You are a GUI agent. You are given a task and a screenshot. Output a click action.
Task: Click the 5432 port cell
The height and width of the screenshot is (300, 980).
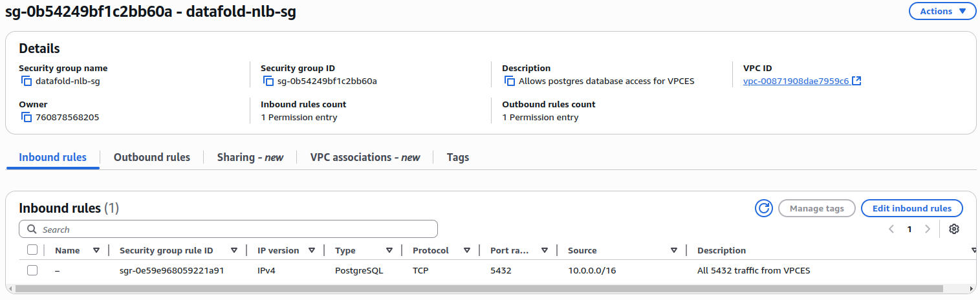pyautogui.click(x=501, y=270)
